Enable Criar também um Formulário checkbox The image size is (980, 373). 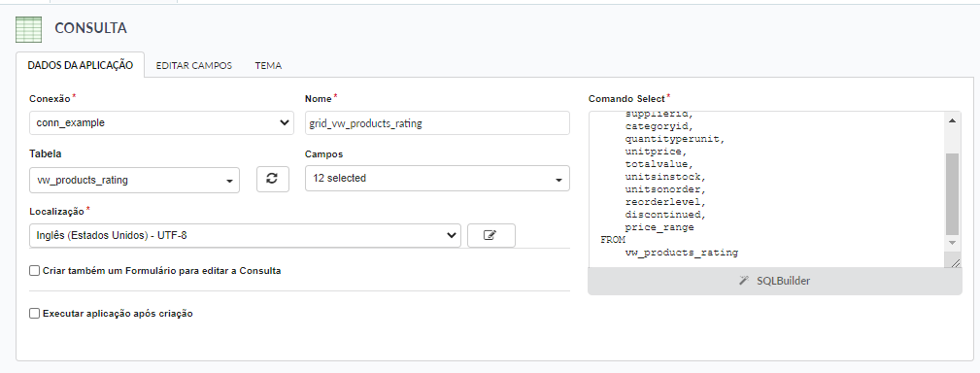[x=34, y=271]
